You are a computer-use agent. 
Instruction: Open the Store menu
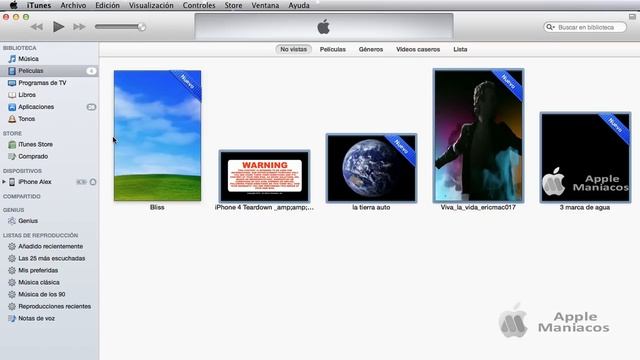pos(233,5)
